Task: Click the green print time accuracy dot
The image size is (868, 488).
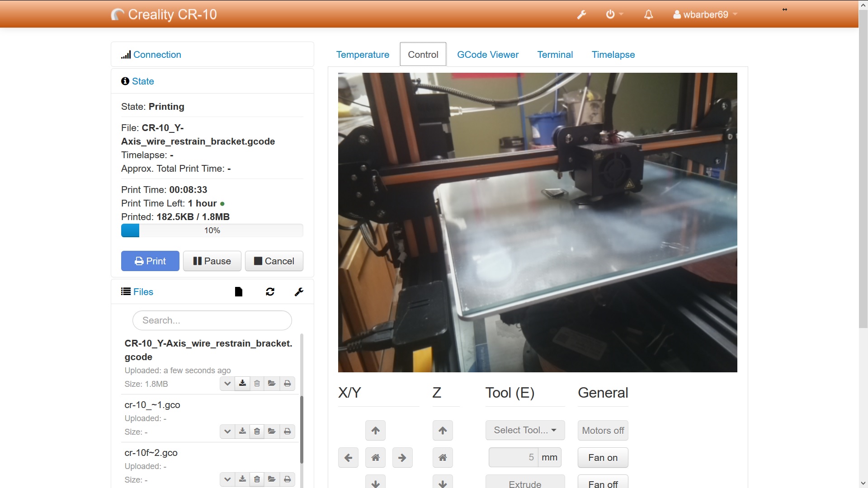Action: coord(222,204)
